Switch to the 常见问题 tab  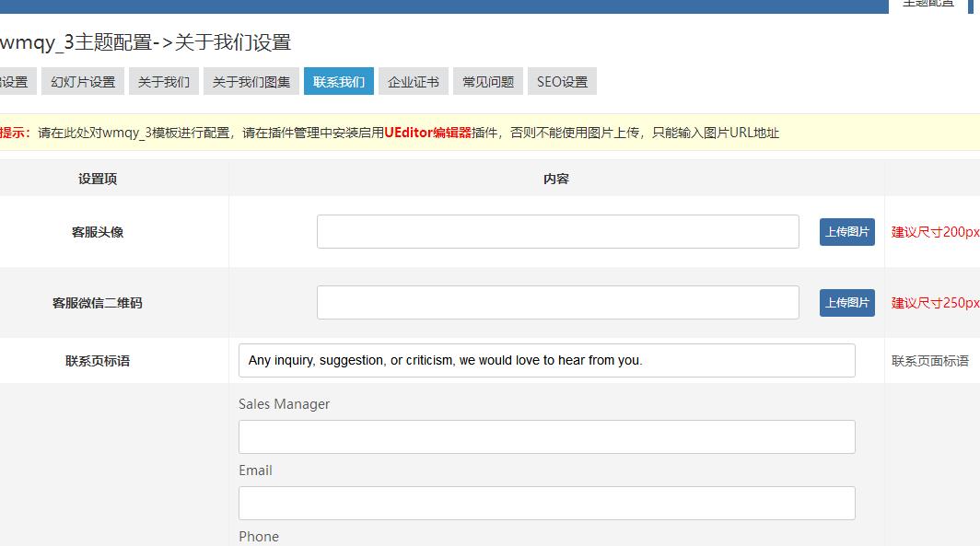[x=486, y=81]
